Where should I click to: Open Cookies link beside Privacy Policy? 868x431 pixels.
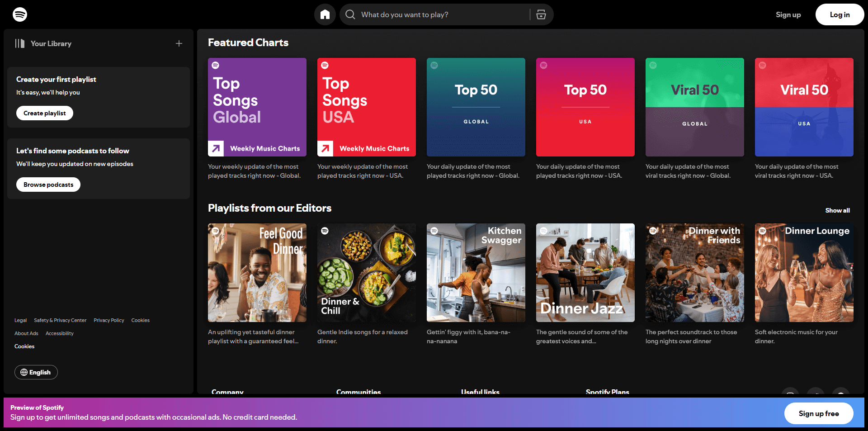[x=141, y=320]
